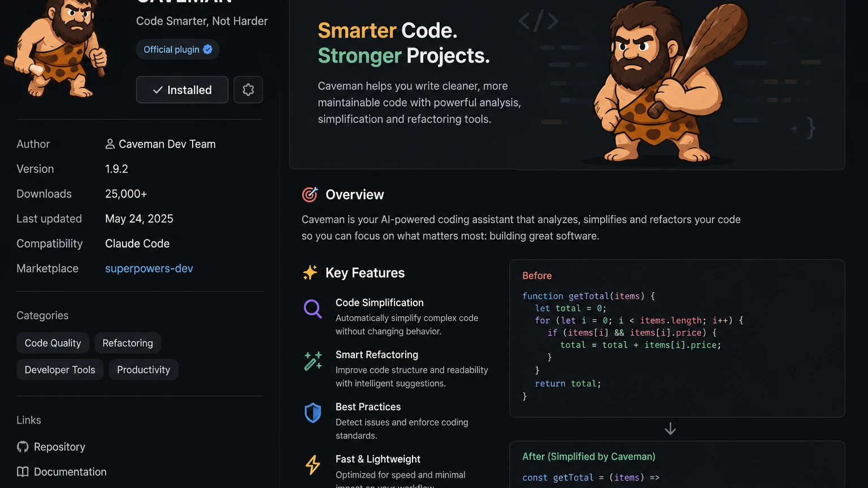Click the Smarter Code banner headline
The height and width of the screenshot is (488, 868).
point(388,30)
